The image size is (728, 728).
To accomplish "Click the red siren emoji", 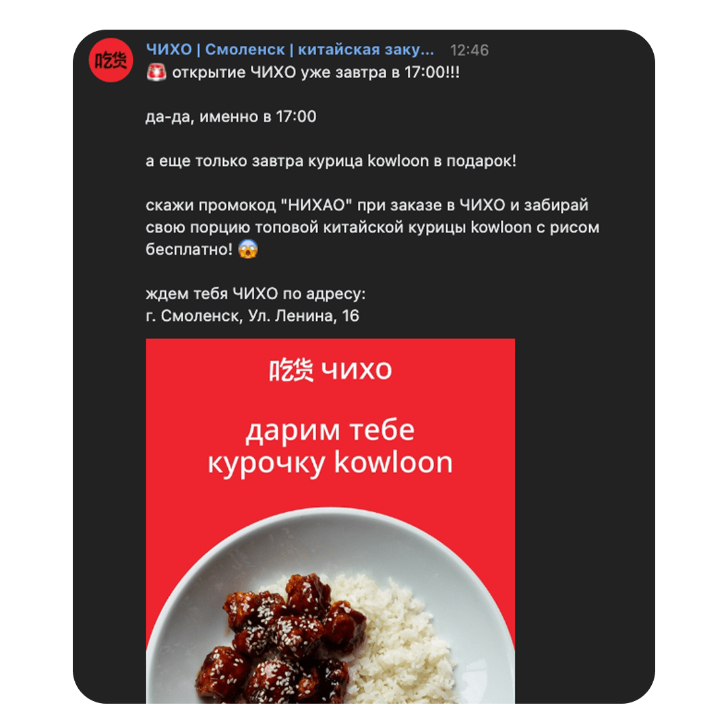I will (156, 72).
